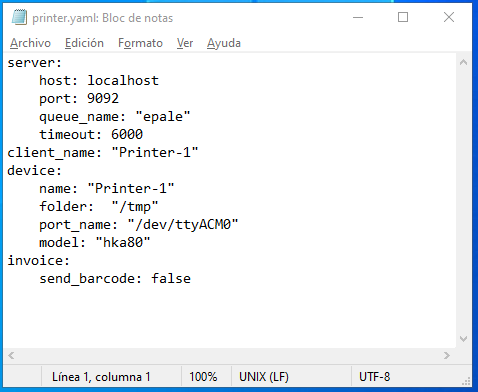Close the printer.yaml Notepad window

click(449, 17)
